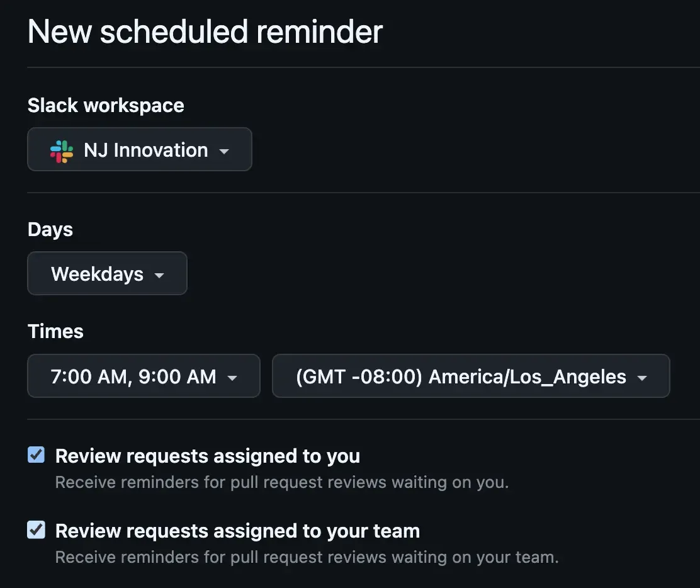Click the dropdown caret beside NJ Innovation

(x=225, y=150)
